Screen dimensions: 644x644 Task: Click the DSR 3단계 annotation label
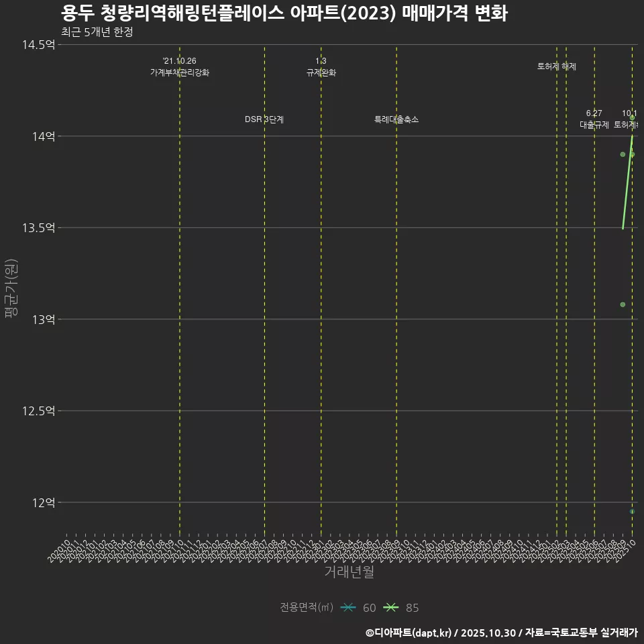coord(265,119)
